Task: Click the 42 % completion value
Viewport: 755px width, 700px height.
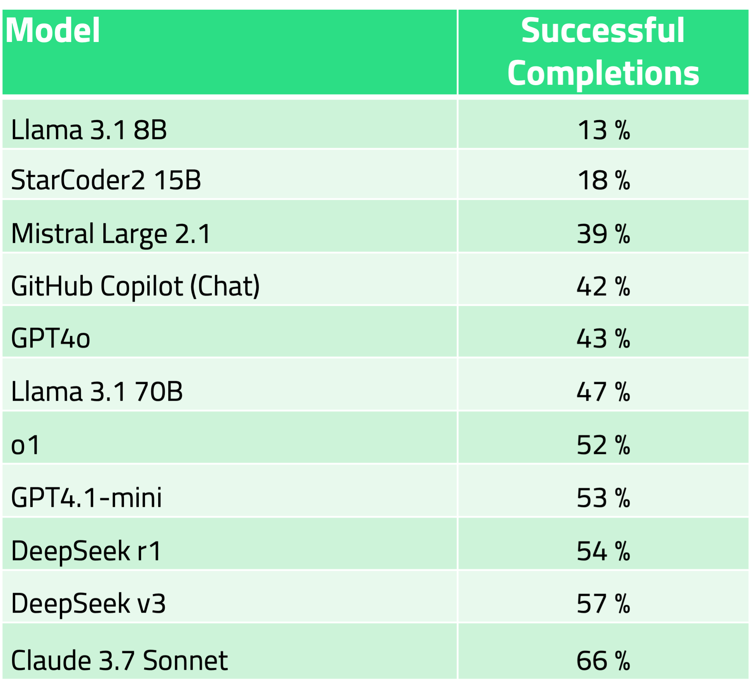Action: [603, 287]
